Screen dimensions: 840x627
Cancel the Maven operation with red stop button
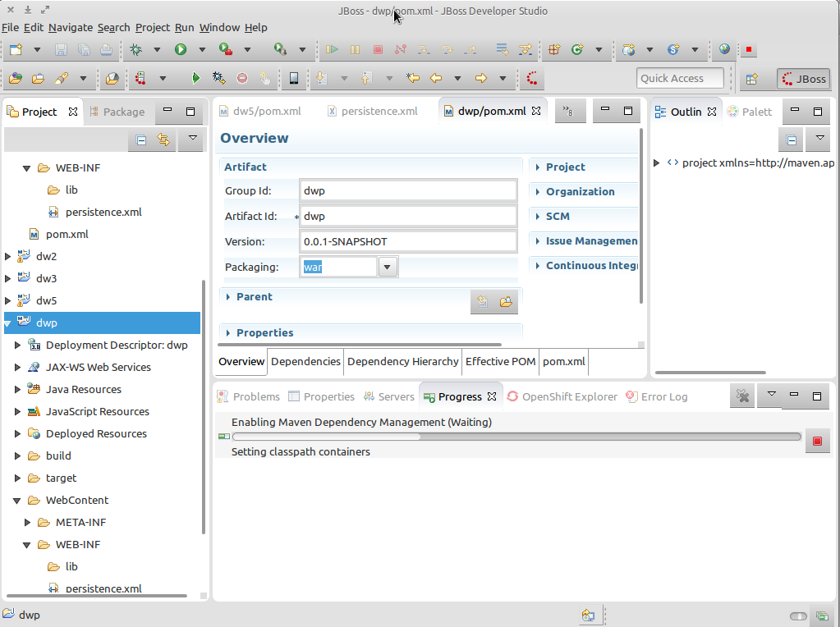click(816, 441)
